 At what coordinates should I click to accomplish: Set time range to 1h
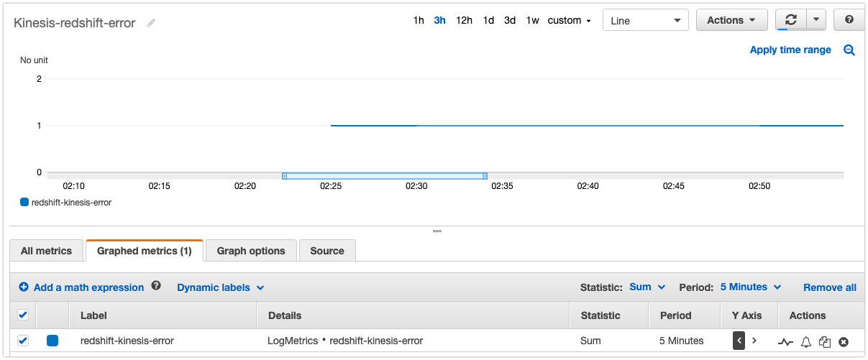pyautogui.click(x=419, y=20)
